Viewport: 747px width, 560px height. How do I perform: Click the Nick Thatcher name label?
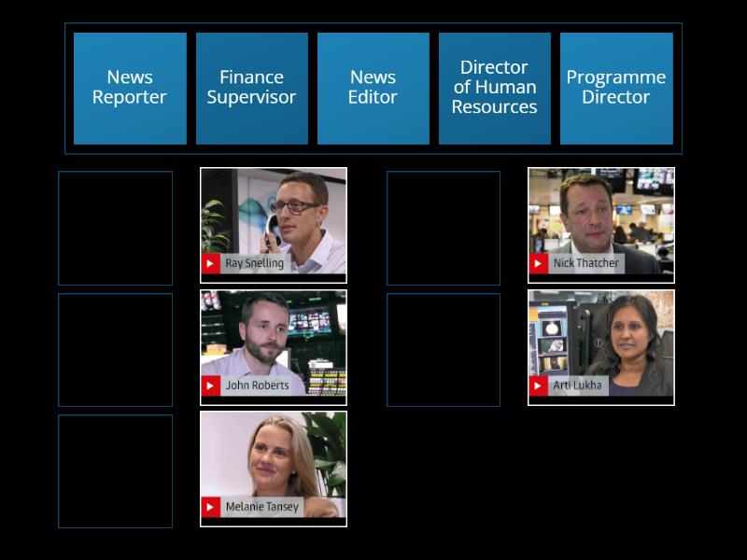click(x=586, y=263)
